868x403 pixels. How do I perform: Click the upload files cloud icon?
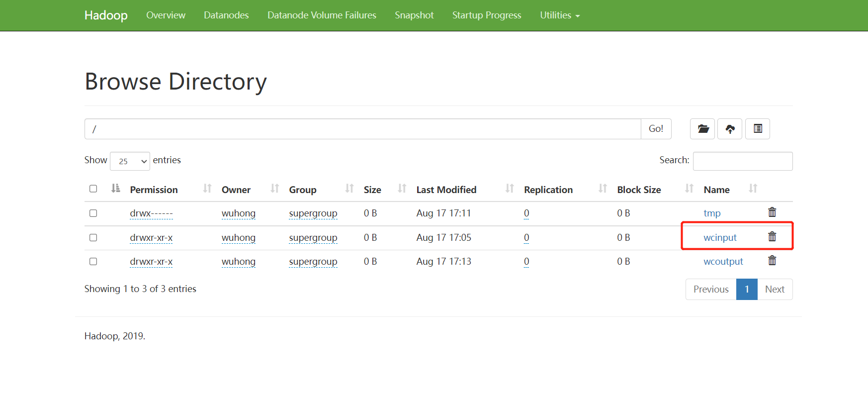tap(730, 129)
